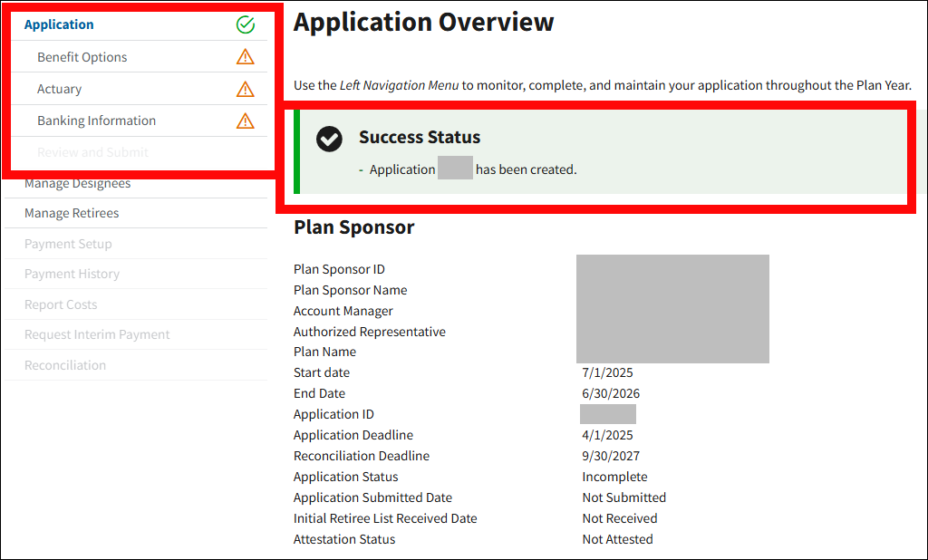The image size is (928, 560).
Task: Click the Success Status heading text
Action: [x=420, y=138]
